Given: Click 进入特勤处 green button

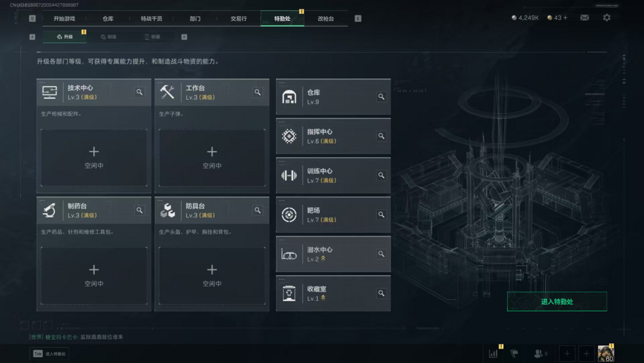Looking at the screenshot, I should tap(557, 302).
